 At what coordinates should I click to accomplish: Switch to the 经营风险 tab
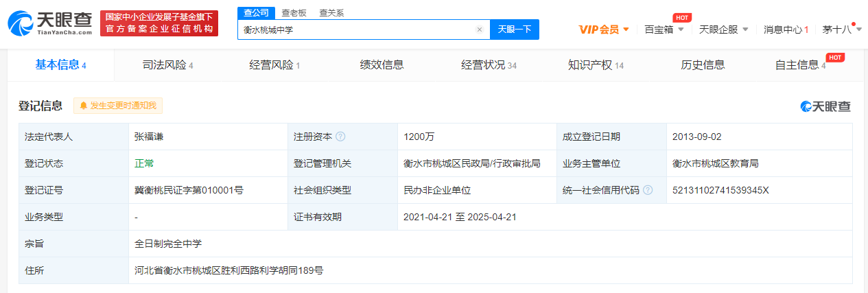coord(274,65)
